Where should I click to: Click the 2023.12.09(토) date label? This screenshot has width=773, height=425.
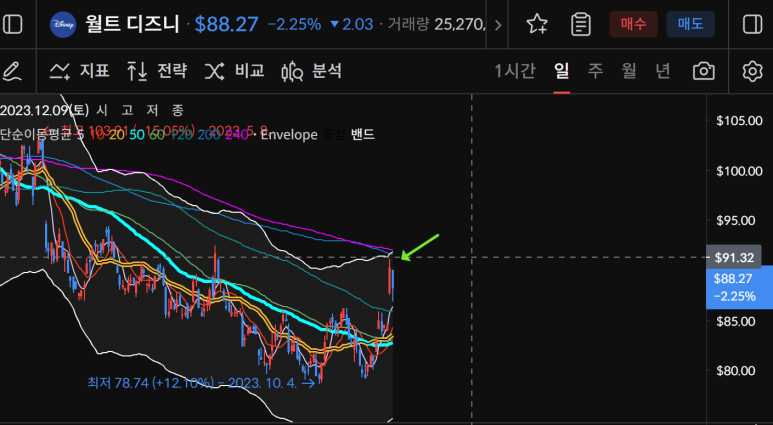coord(44,109)
